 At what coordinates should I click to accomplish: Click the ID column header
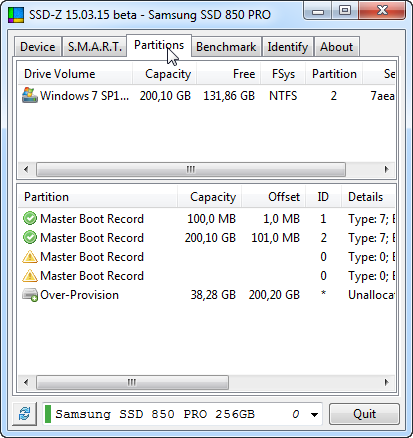pyautogui.click(x=323, y=197)
